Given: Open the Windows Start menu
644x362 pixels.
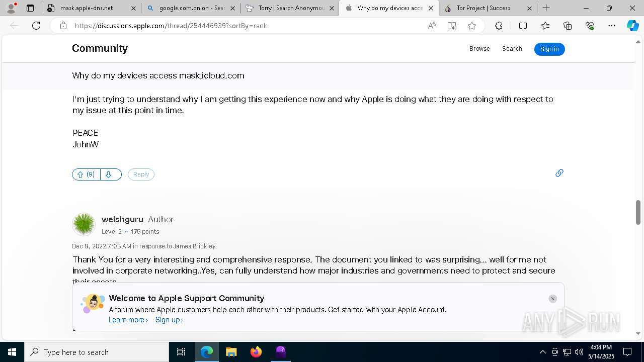Looking at the screenshot, I should click(x=12, y=352).
